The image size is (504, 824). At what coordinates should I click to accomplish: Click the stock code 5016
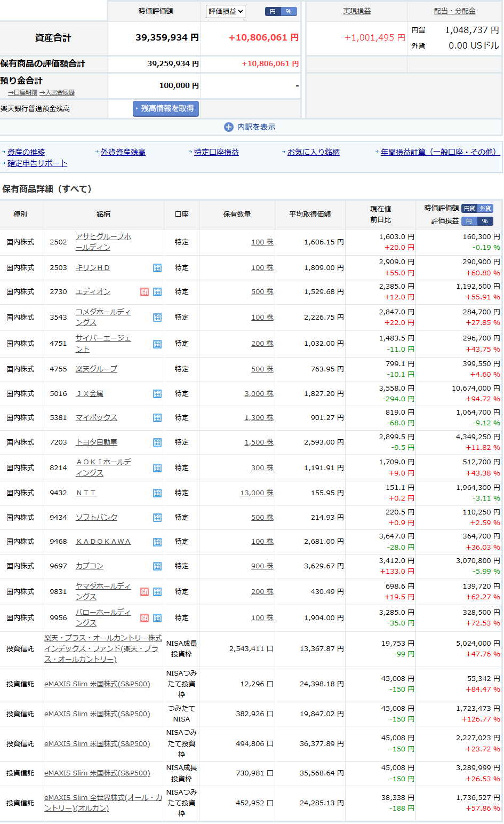59,394
